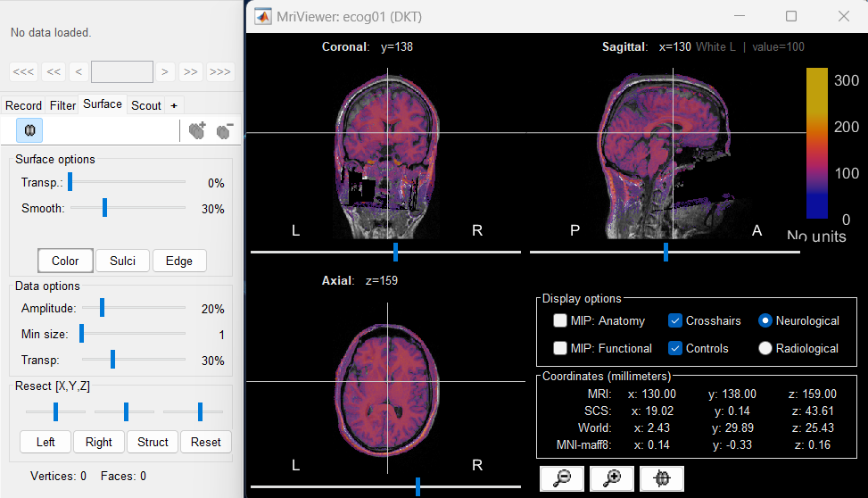Switch to the Scout tab
868x498 pixels.
146,105
